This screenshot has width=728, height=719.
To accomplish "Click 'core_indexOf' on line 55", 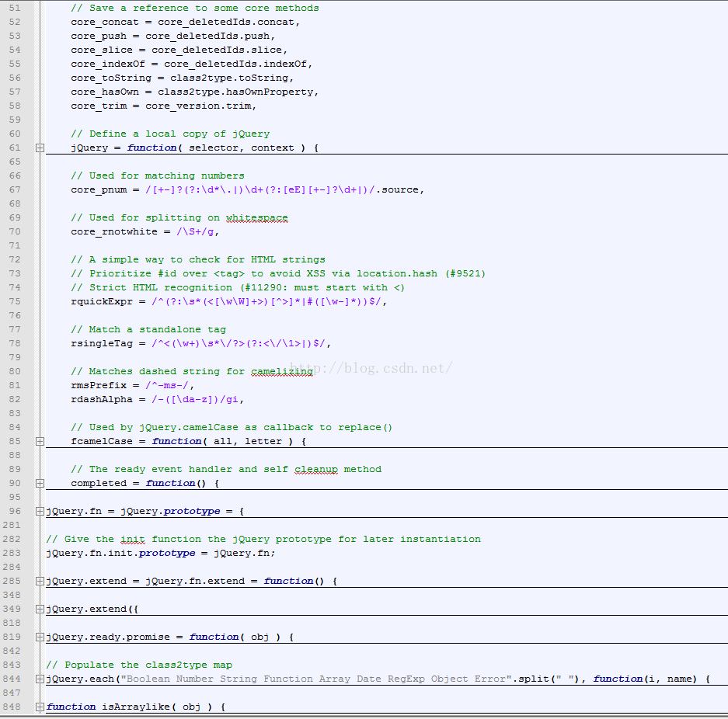I will pyautogui.click(x=108, y=64).
